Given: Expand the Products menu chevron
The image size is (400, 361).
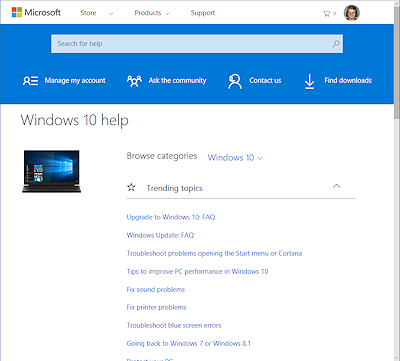Looking at the screenshot, I should (x=167, y=14).
